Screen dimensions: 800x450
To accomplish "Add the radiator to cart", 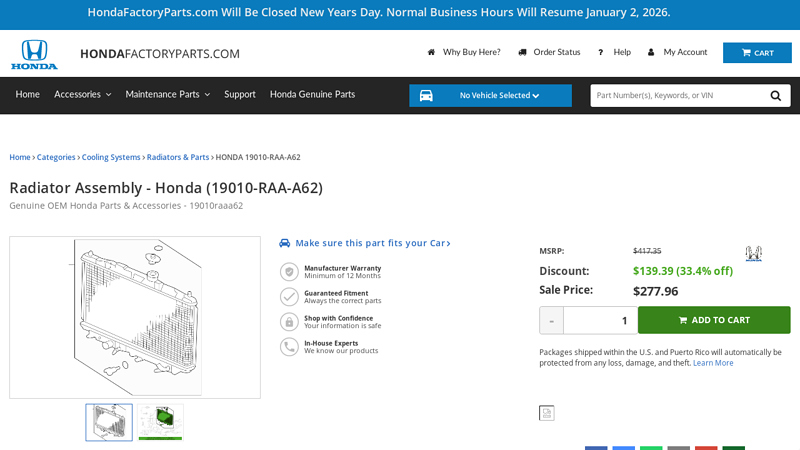I will (714, 320).
